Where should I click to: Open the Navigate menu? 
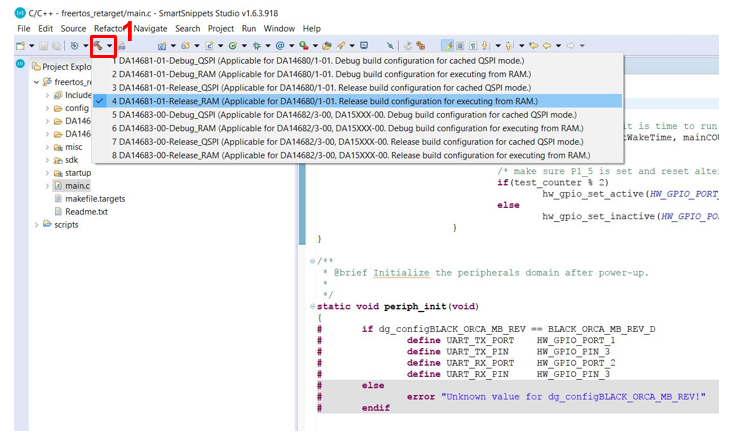pos(150,29)
